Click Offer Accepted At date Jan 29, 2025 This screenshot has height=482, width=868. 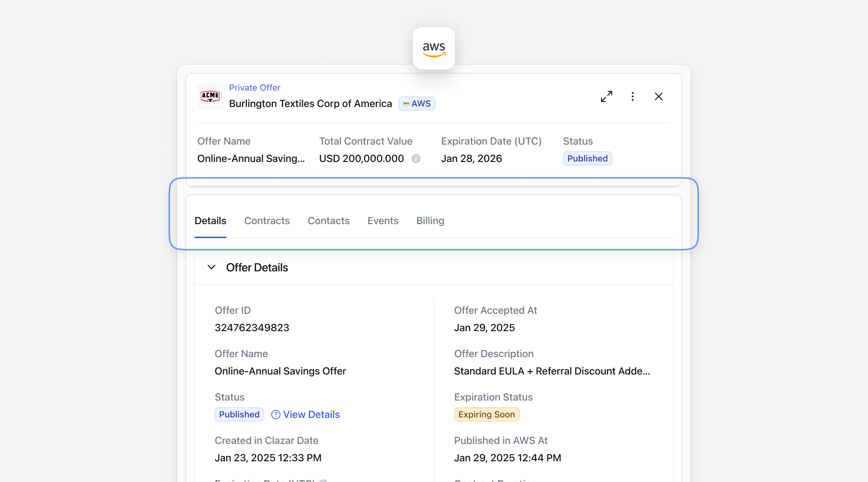(485, 328)
